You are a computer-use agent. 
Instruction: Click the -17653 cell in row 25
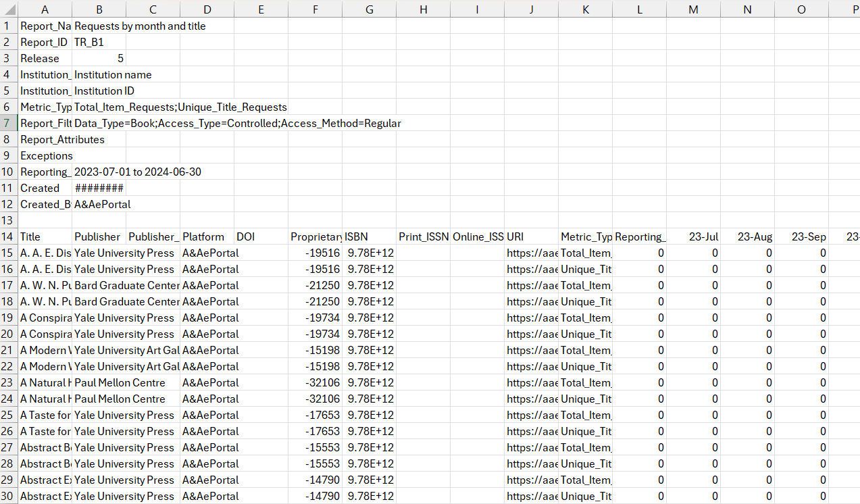click(315, 415)
